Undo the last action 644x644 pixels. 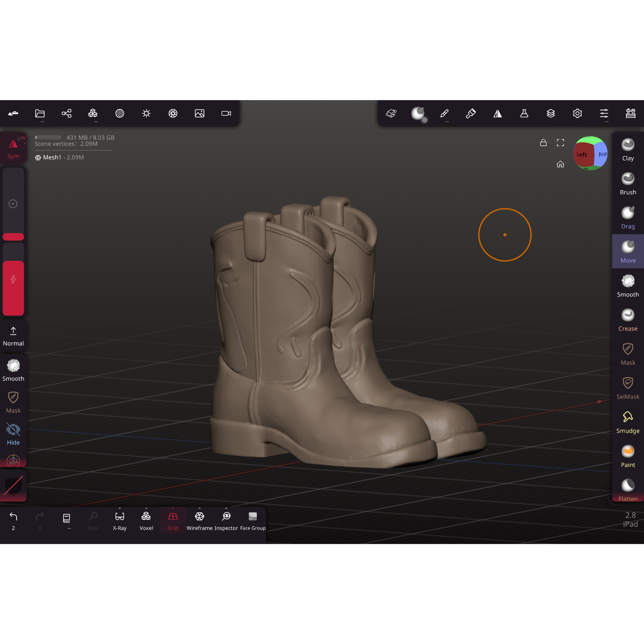pyautogui.click(x=13, y=521)
